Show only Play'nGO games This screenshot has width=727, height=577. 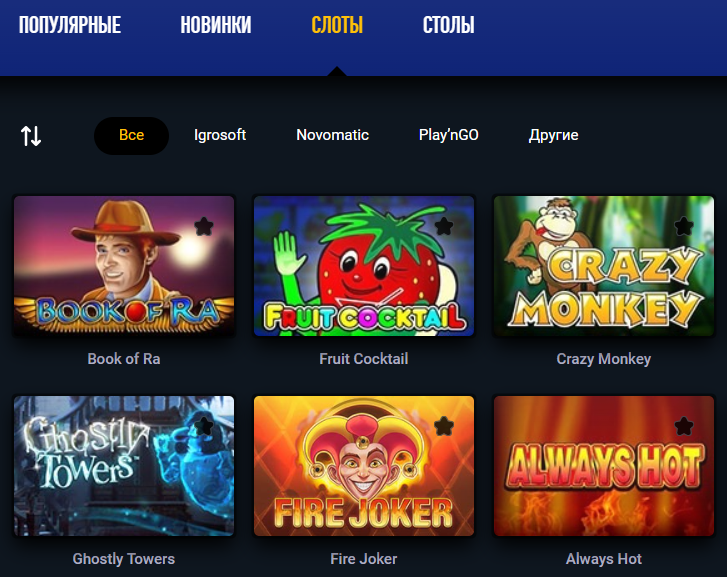pos(448,135)
